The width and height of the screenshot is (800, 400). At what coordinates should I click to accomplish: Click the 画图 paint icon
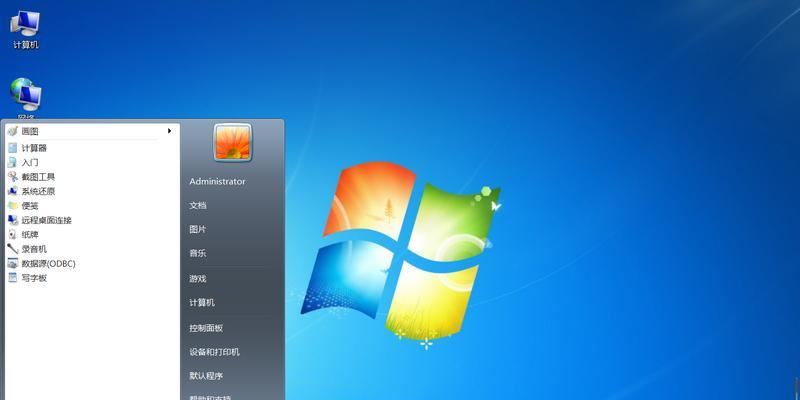pos(13,131)
